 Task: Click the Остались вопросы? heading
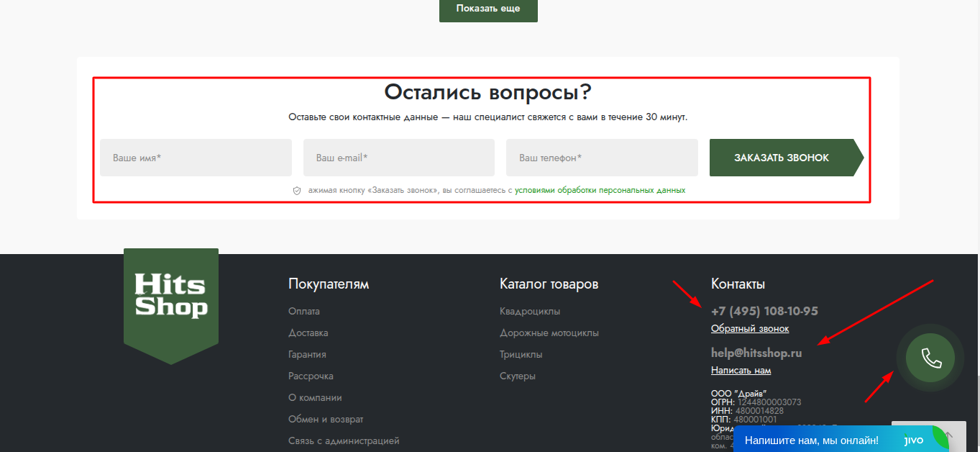(x=488, y=92)
